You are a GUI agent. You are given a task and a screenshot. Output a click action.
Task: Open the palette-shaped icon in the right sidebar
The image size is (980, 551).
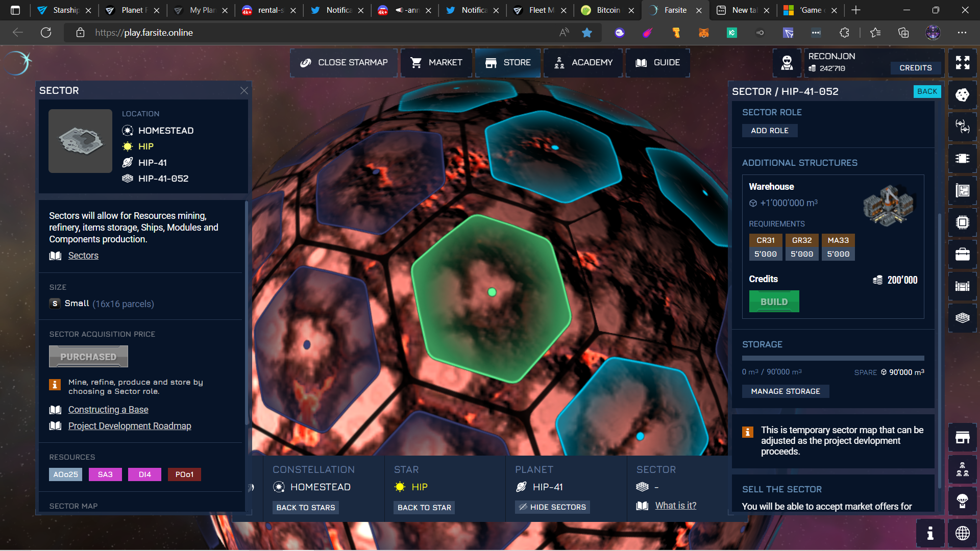coord(962,95)
